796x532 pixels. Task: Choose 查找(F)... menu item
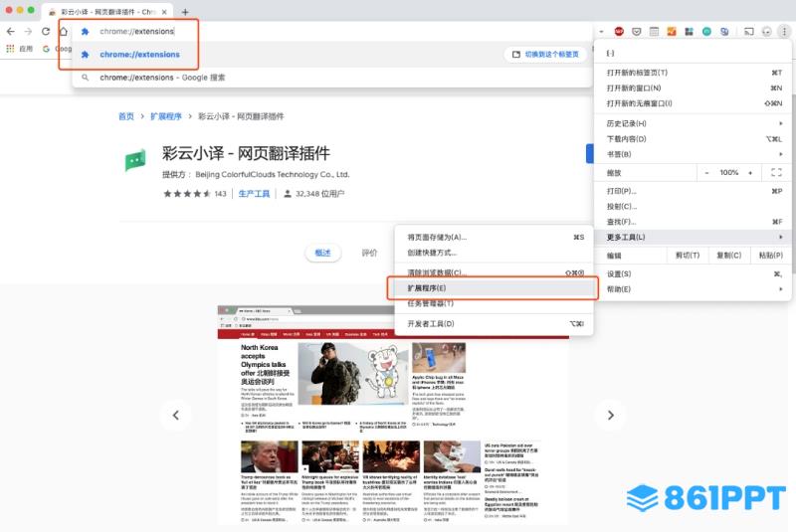click(694, 222)
